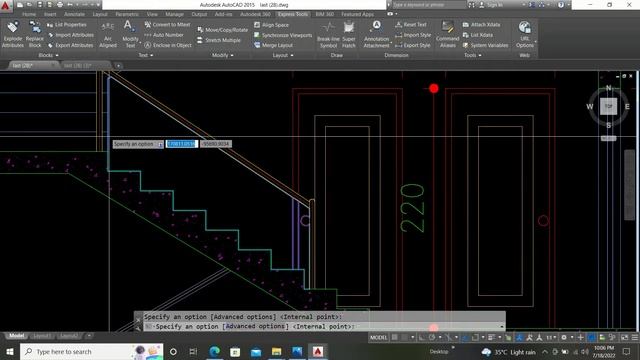
Task: Expand the Text panel dropdown
Action: click(x=146, y=55)
